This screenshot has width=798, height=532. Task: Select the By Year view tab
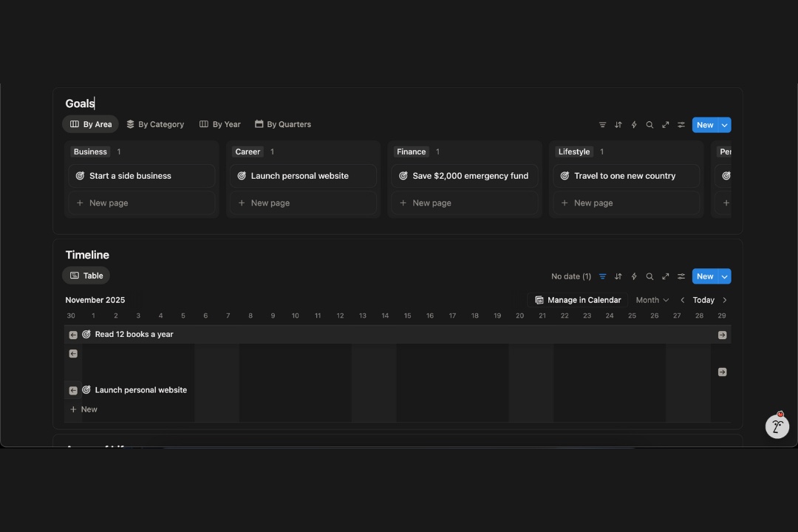point(220,124)
